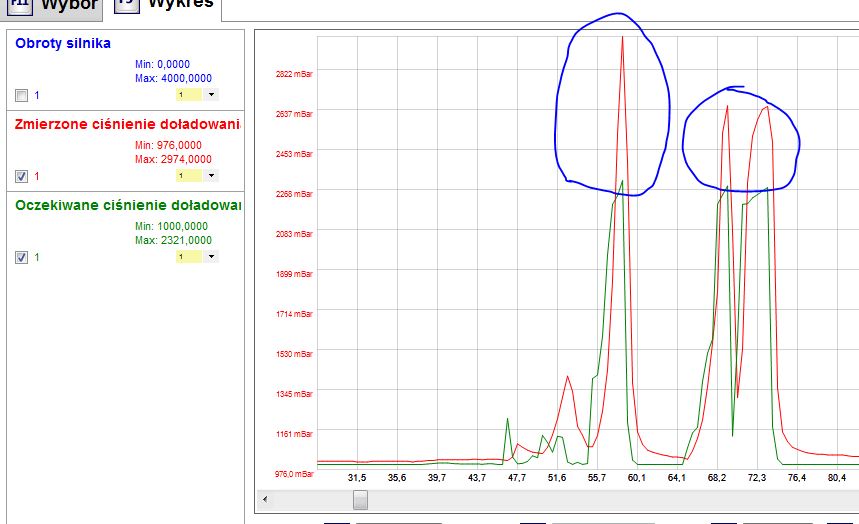Click the Max: 4000,0000 value text
Image resolution: width=859 pixels, height=524 pixels.
coord(173,78)
